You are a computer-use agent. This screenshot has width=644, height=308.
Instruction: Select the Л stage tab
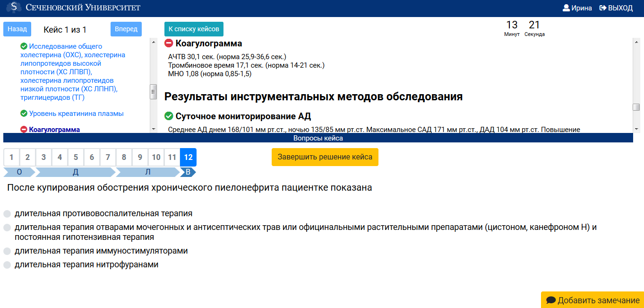pyautogui.click(x=147, y=172)
